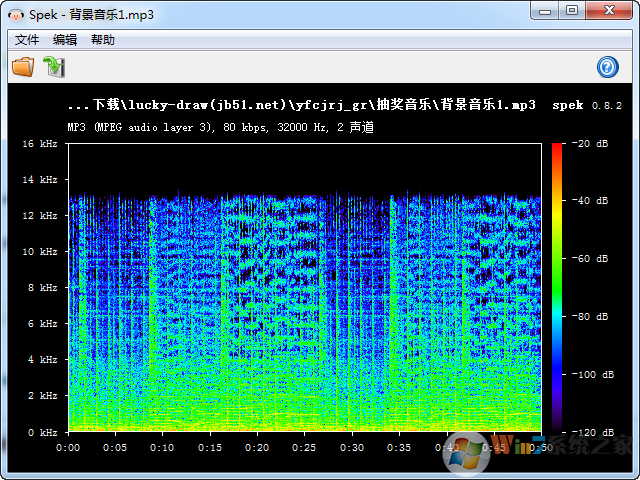This screenshot has width=640, height=480.
Task: Close the Spek window
Action: pyautogui.click(x=609, y=11)
